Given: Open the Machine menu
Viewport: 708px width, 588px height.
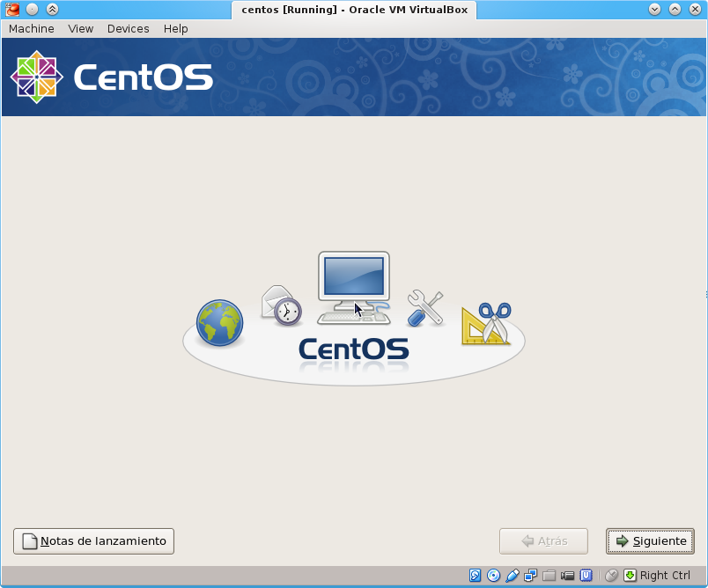Looking at the screenshot, I should pyautogui.click(x=31, y=28).
